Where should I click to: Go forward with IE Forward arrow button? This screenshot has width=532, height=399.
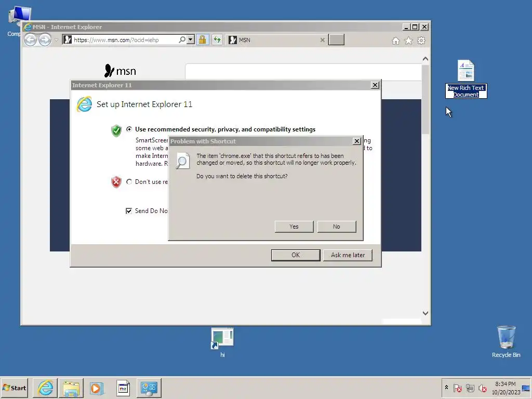45,40
